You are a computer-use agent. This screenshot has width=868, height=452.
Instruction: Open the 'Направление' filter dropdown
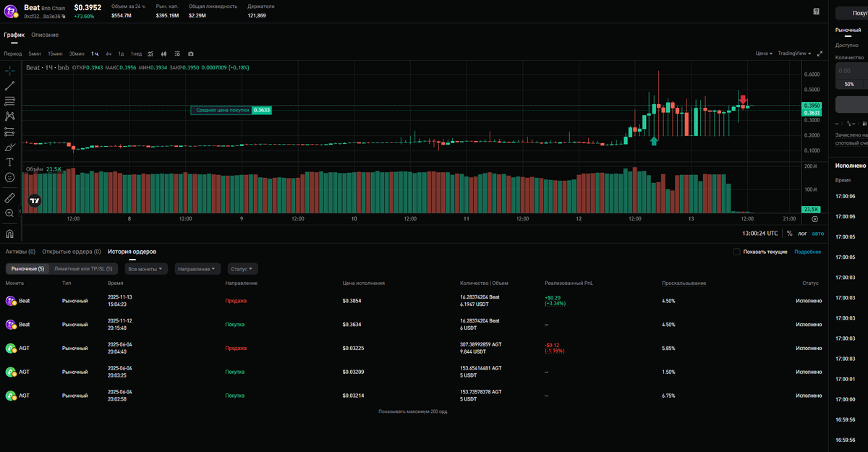point(197,268)
